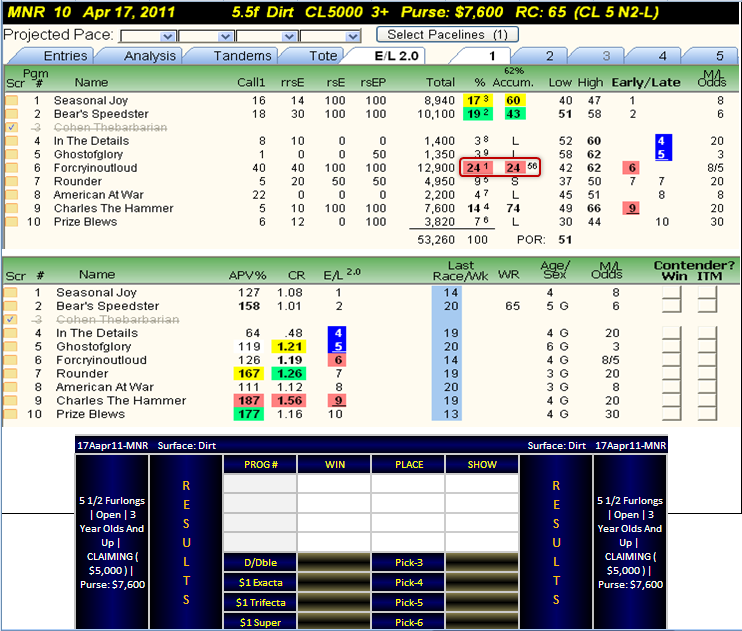742x631 pixels.
Task: Open the Tandems tab
Action: coord(242,56)
